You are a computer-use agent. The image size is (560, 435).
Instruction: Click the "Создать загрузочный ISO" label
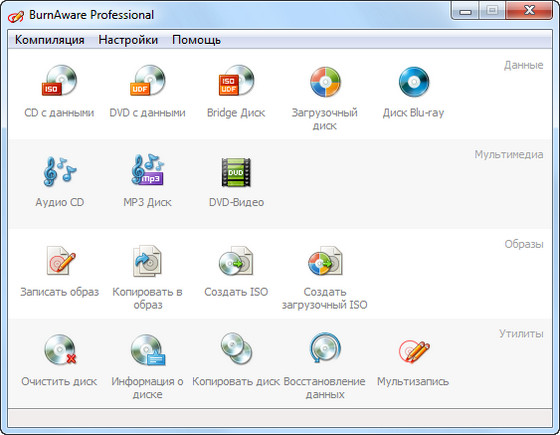(325, 299)
